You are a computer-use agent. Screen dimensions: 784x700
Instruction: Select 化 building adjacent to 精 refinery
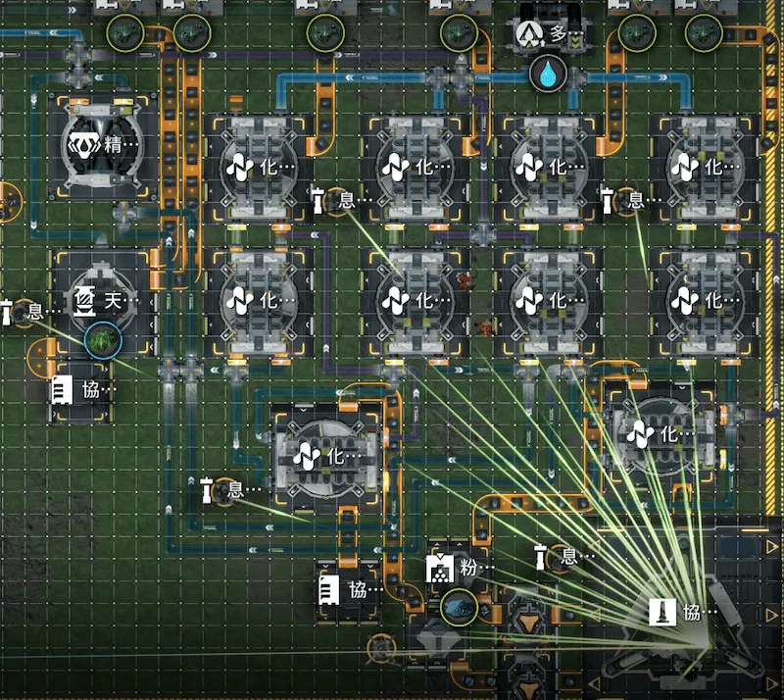(x=258, y=168)
